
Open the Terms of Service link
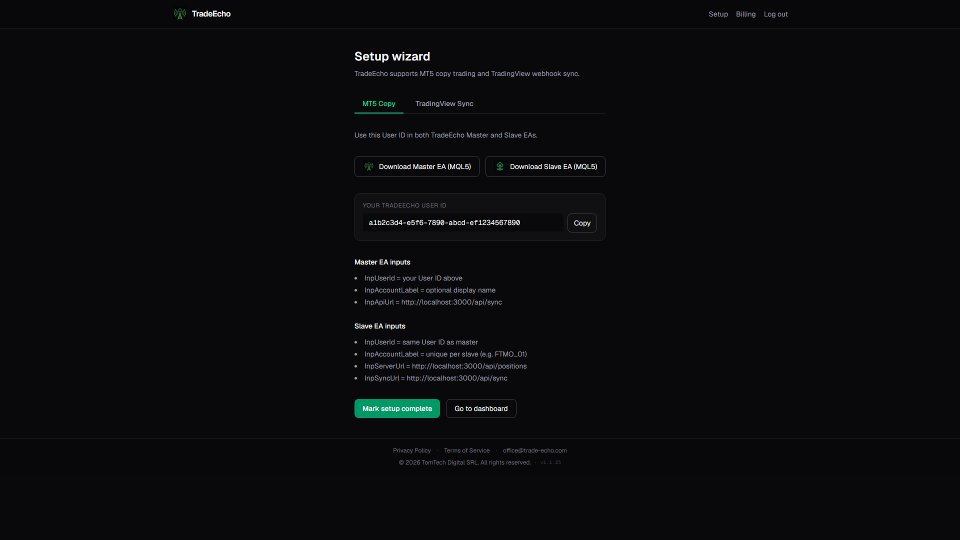tap(467, 451)
